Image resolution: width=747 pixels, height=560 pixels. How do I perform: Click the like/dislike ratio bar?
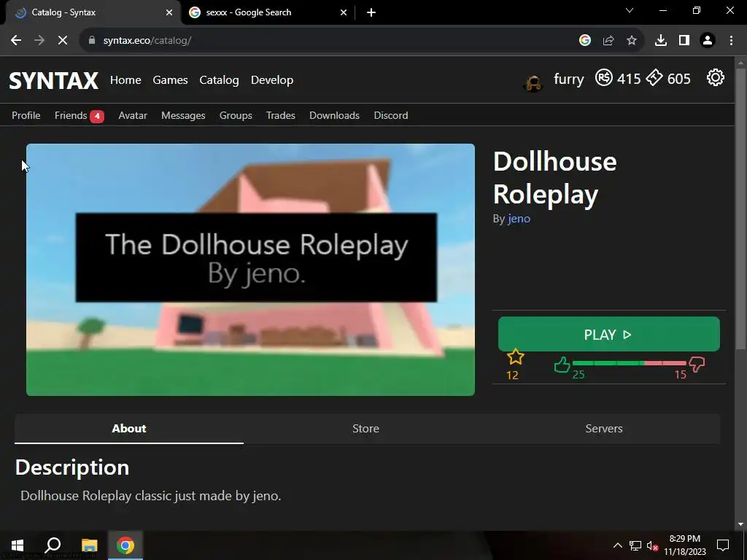[630, 363]
